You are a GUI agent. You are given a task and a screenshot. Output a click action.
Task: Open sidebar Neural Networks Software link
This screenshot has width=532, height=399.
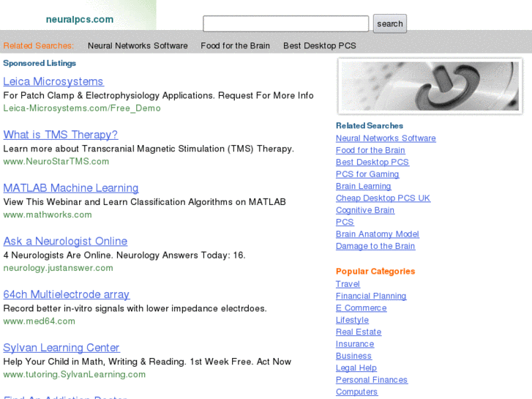pos(386,138)
